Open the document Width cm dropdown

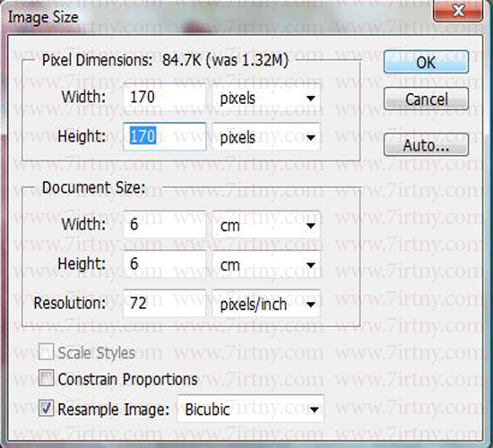[266, 225]
